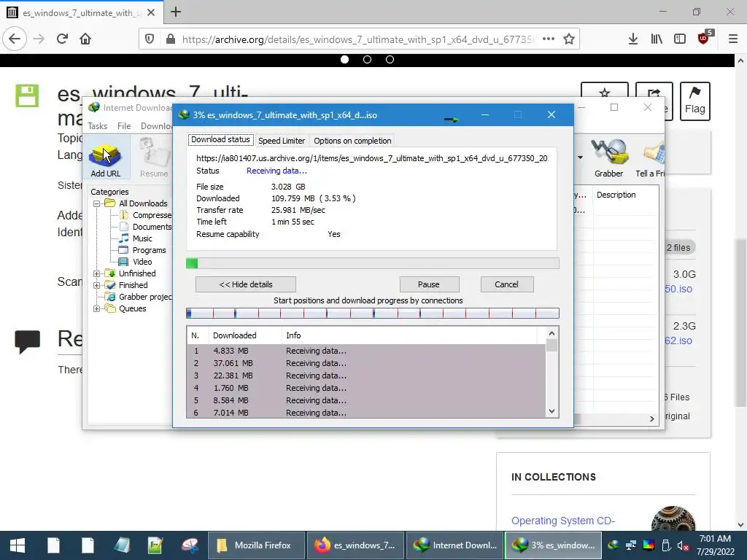Flag this archive.org item
This screenshot has width=747, height=560.
click(x=694, y=101)
